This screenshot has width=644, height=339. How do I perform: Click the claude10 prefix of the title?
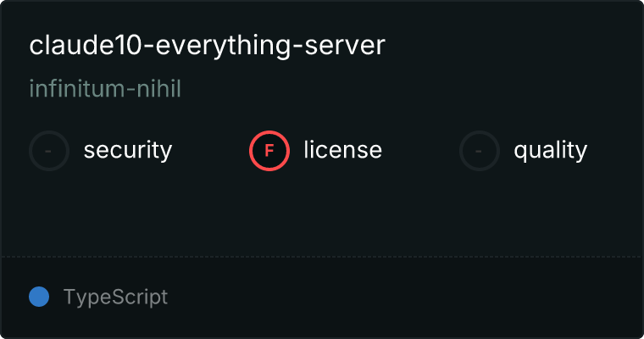(x=86, y=45)
